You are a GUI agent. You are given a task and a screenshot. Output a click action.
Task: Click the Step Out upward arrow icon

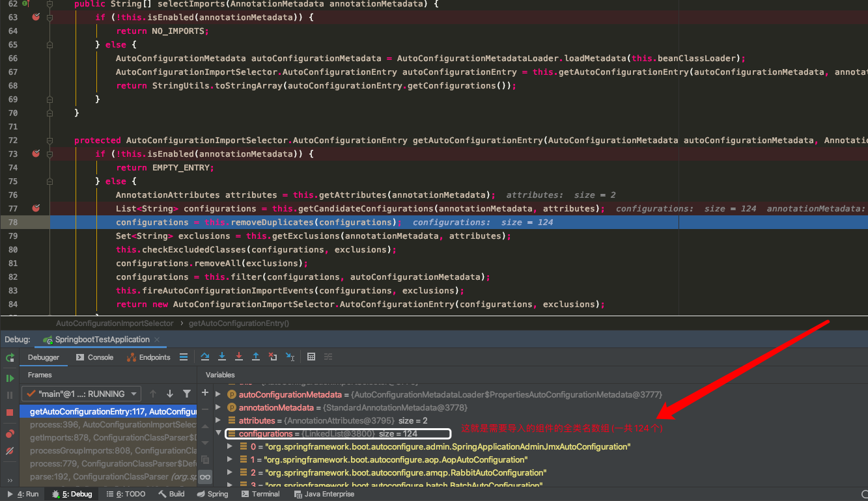click(x=256, y=357)
